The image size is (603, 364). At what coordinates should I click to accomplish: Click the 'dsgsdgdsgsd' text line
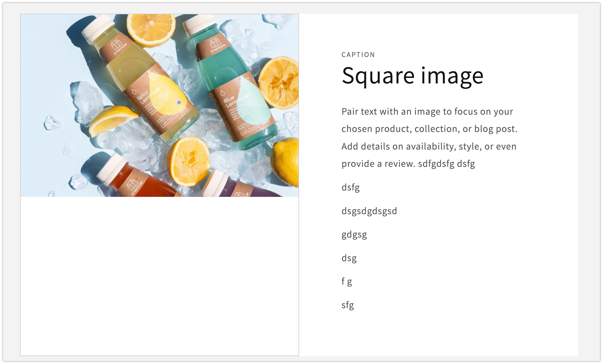tap(369, 211)
